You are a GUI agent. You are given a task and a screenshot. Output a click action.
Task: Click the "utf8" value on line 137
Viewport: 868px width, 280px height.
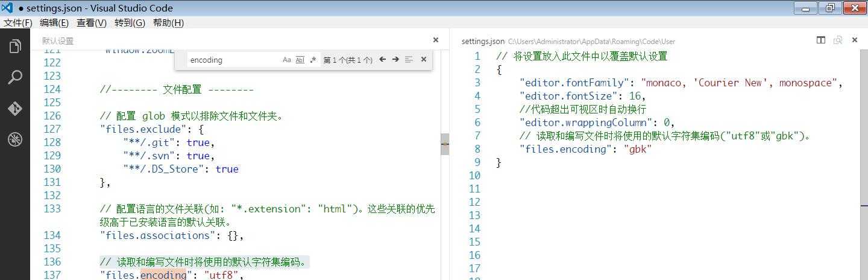pos(222,275)
